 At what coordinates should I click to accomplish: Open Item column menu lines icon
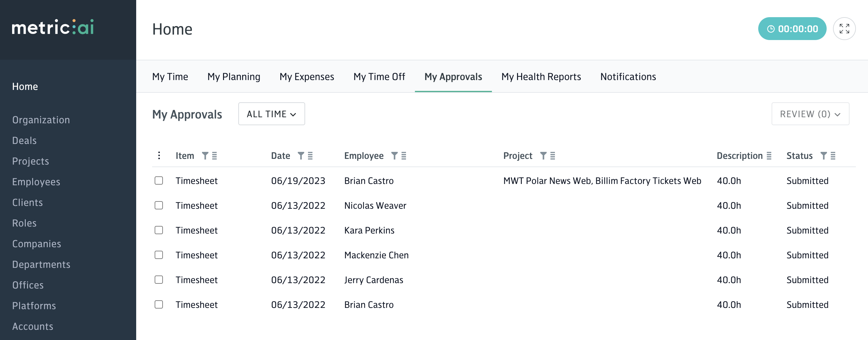214,155
